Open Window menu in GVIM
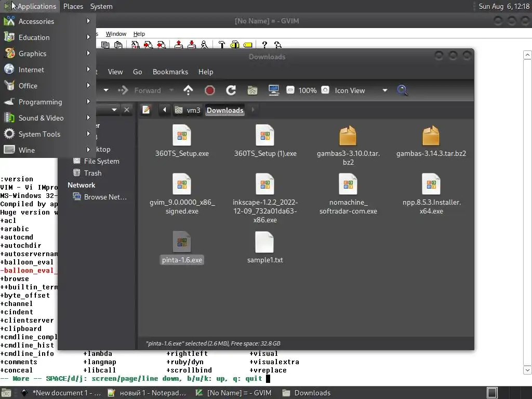 pos(116,34)
